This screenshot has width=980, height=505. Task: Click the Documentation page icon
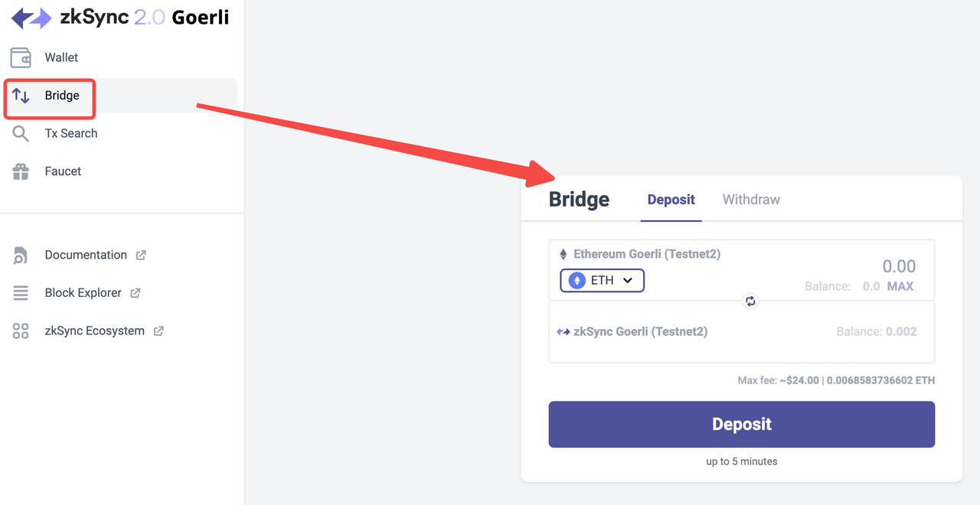pyautogui.click(x=21, y=256)
